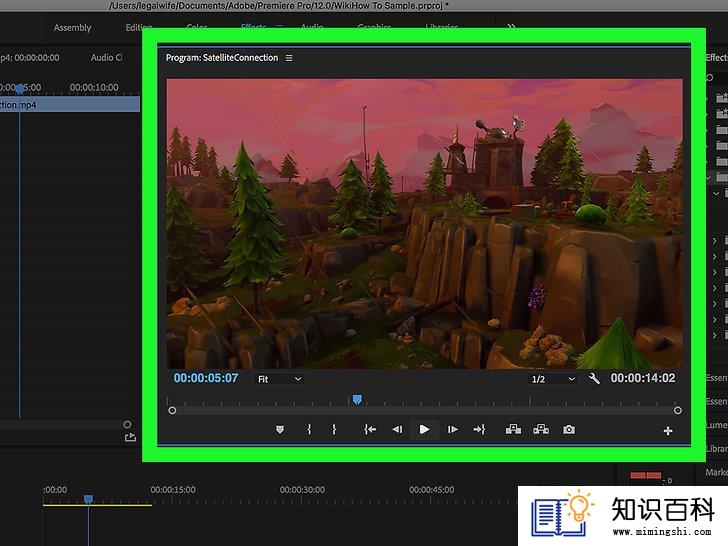Start playback with the Play button
This screenshot has width=728, height=546.
click(x=424, y=430)
